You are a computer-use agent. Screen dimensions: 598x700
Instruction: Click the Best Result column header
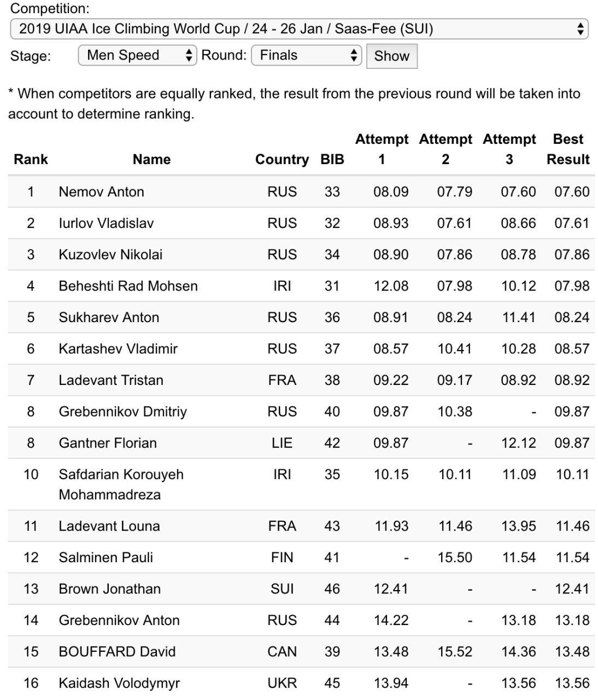tap(568, 149)
